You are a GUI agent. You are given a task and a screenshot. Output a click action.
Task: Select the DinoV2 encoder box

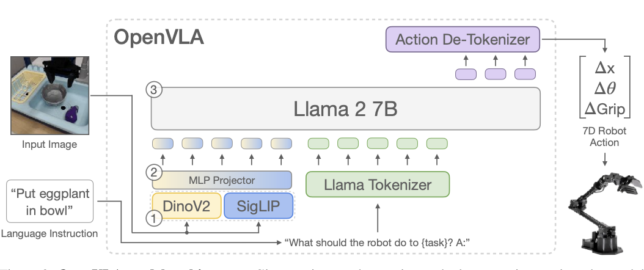[x=187, y=206]
